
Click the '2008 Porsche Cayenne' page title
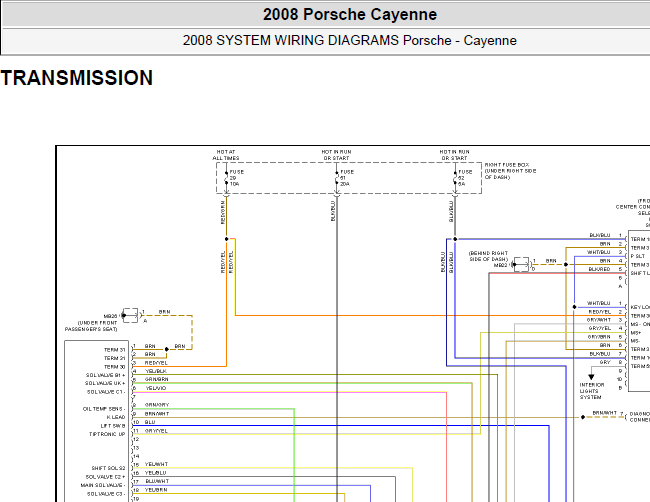click(x=349, y=15)
